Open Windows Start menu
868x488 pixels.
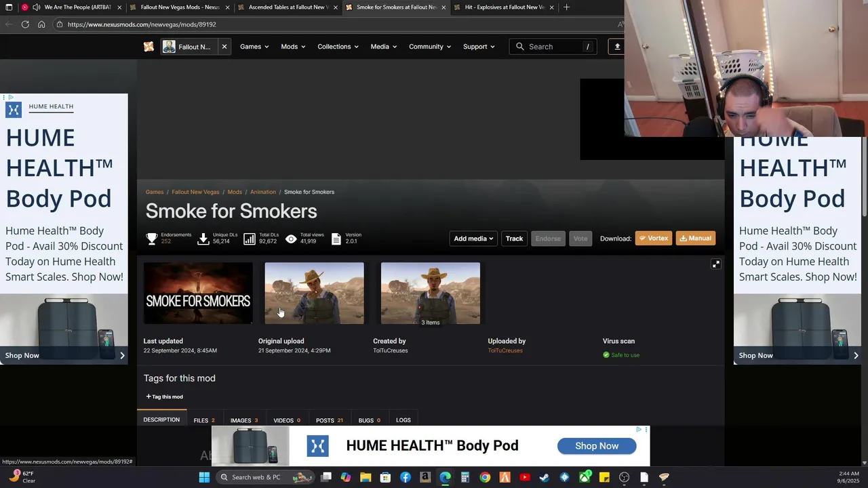click(204, 477)
